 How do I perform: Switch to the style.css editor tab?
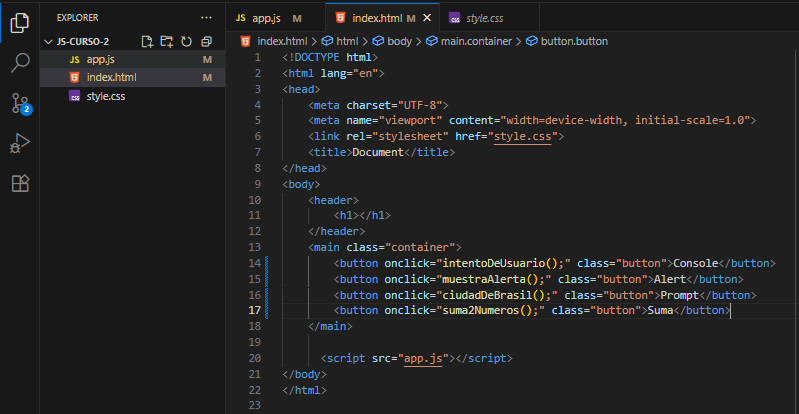489,18
